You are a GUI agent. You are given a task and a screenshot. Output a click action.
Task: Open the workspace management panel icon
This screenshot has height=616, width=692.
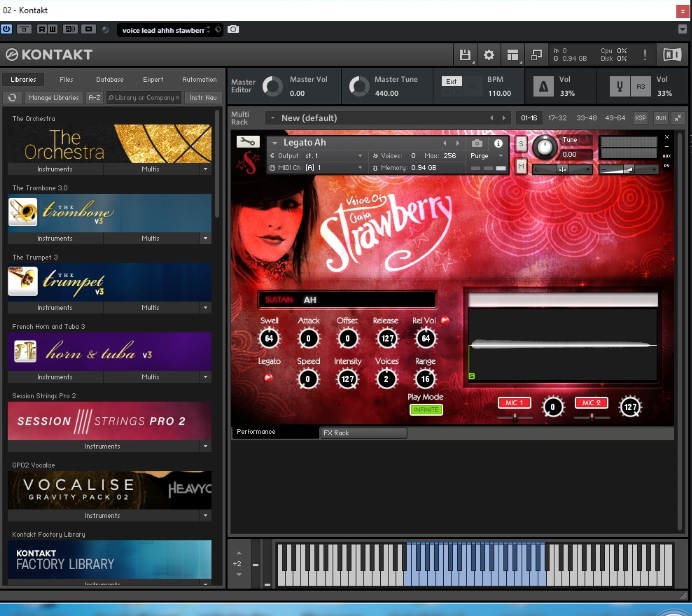[512, 55]
